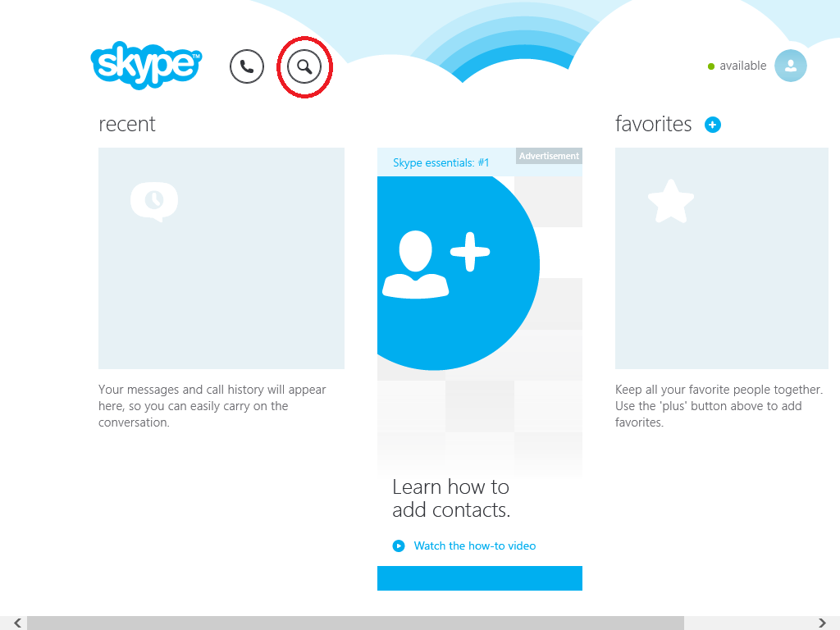Screen dimensions: 840x630
Task: Click the 'Advertisement' label badge
Action: pyautogui.click(x=549, y=156)
